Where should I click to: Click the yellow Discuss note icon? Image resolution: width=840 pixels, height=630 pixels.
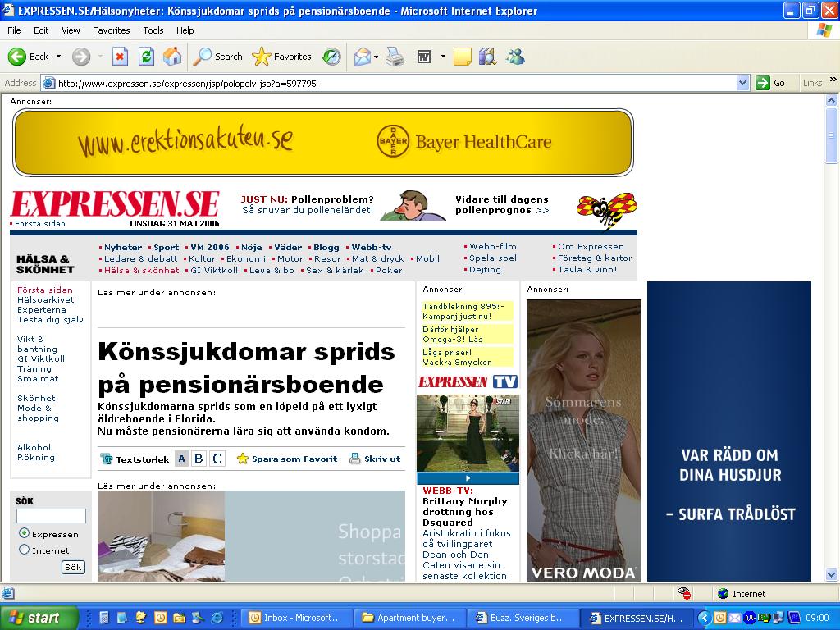coord(463,57)
